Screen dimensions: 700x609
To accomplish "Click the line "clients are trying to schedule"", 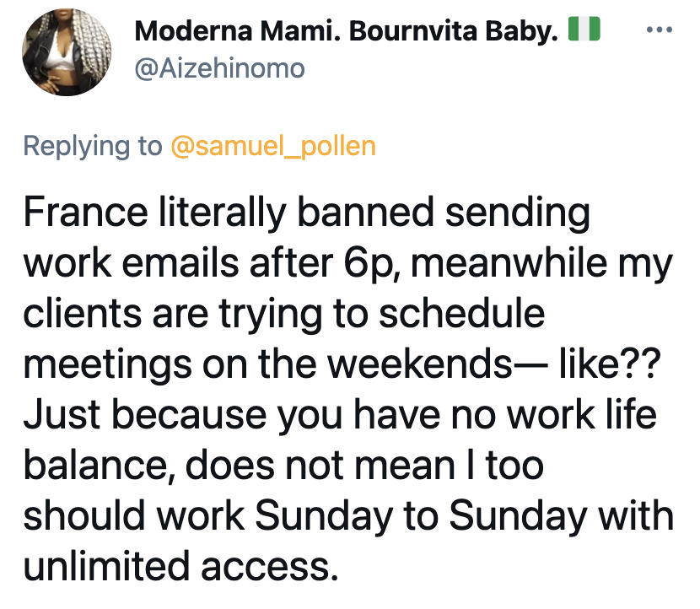I will click(283, 315).
